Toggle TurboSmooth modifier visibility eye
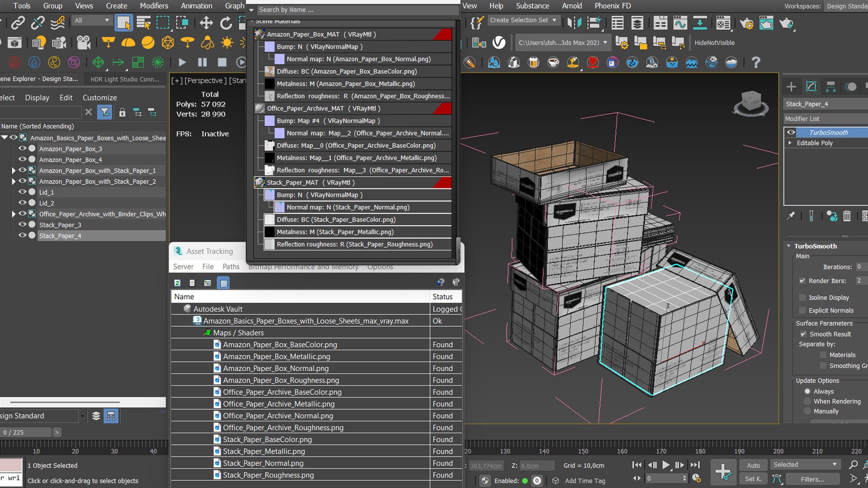868x488 pixels. click(791, 132)
